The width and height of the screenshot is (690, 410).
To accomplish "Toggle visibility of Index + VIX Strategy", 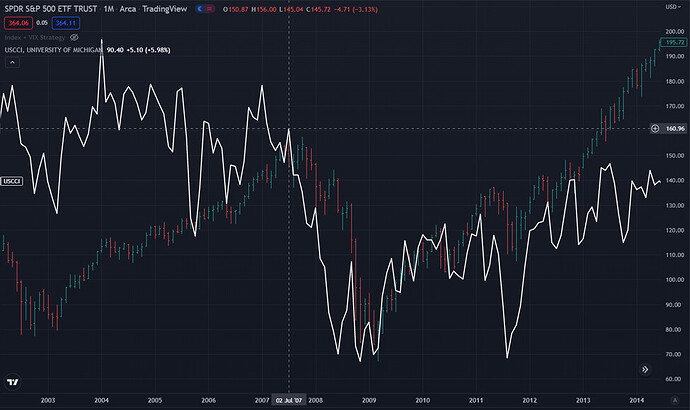I will coord(74,37).
